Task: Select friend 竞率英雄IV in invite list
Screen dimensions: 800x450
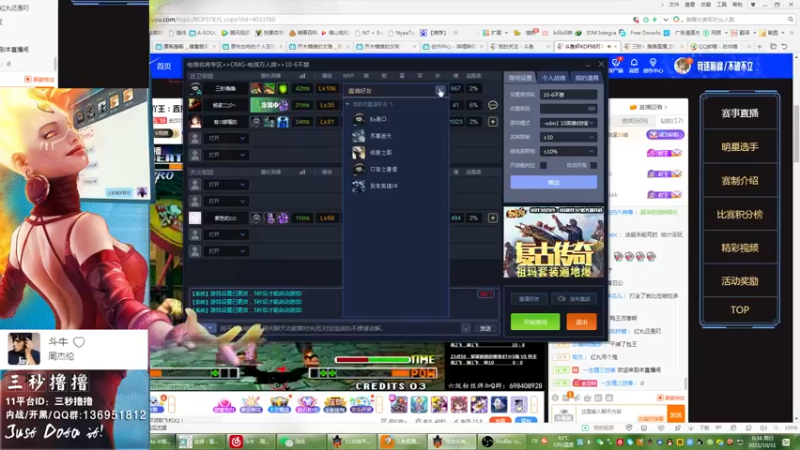Action: click(383, 186)
